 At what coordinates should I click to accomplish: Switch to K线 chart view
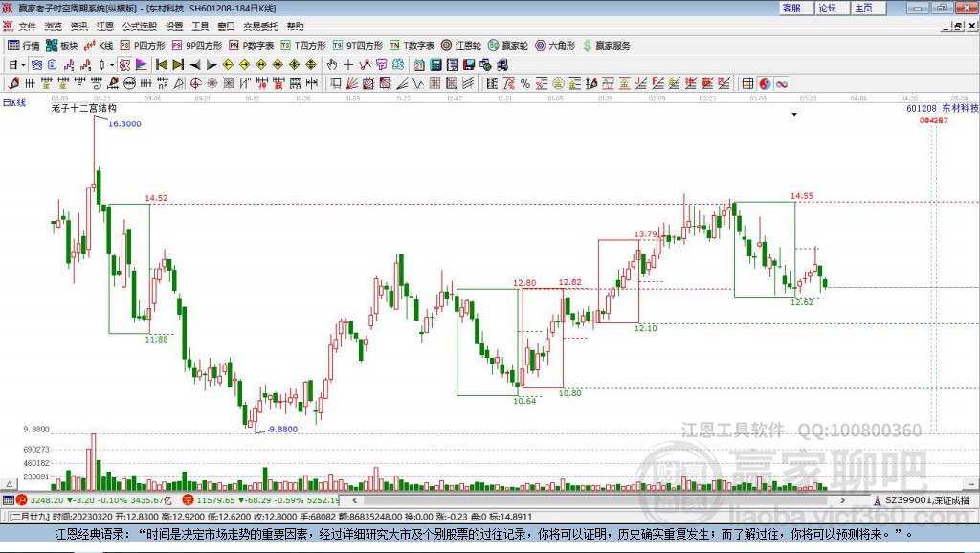(x=99, y=46)
